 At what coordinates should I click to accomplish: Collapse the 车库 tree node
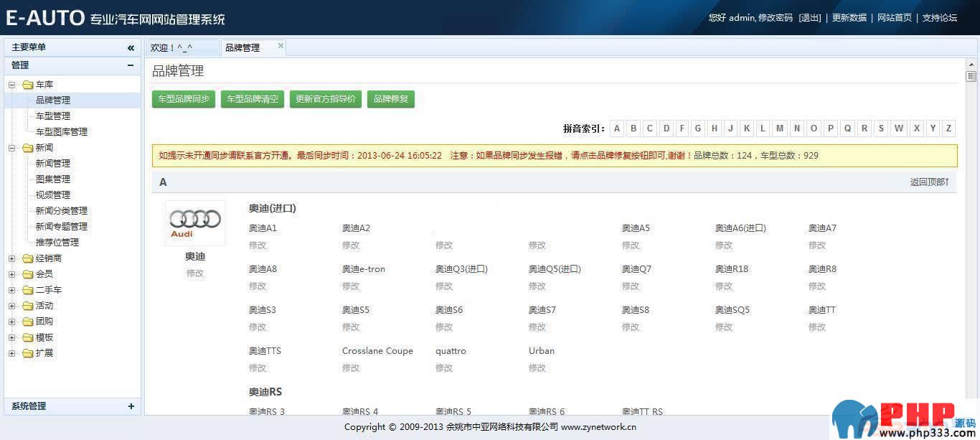tap(12, 85)
